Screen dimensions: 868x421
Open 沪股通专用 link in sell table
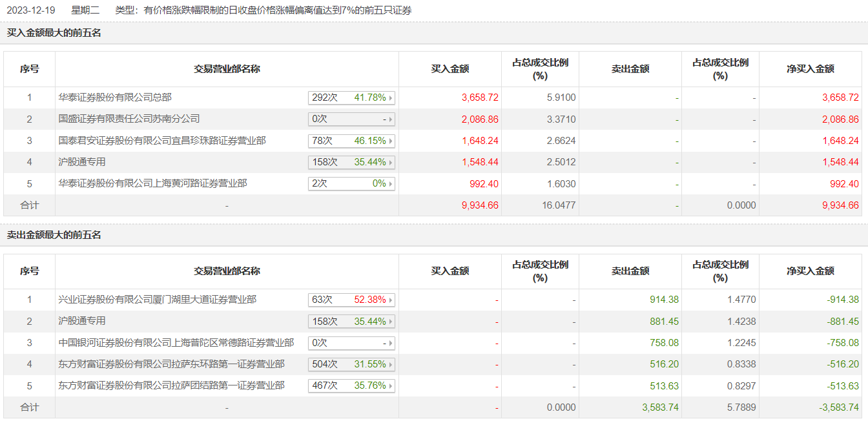[x=82, y=321]
